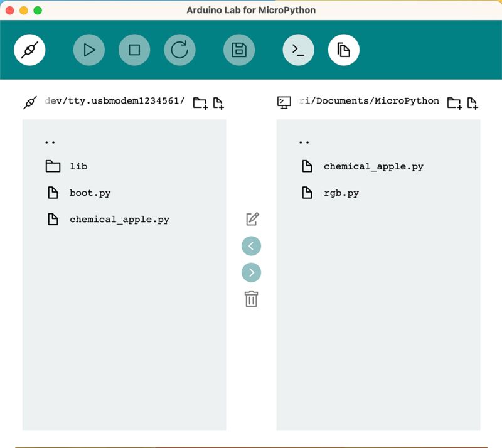
Task: Click the plug icon beside the board path
Action: pos(30,102)
